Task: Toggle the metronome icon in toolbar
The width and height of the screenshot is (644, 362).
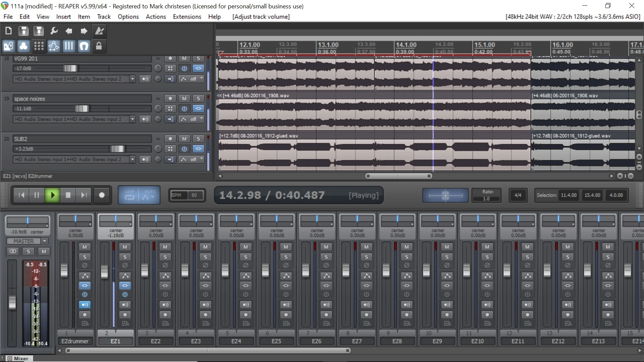Action: pos(99,31)
